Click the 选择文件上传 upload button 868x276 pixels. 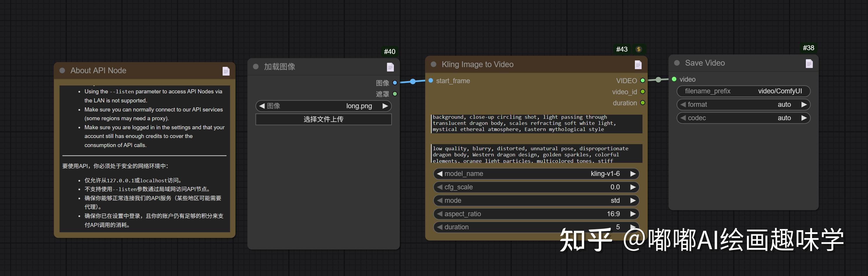point(323,119)
